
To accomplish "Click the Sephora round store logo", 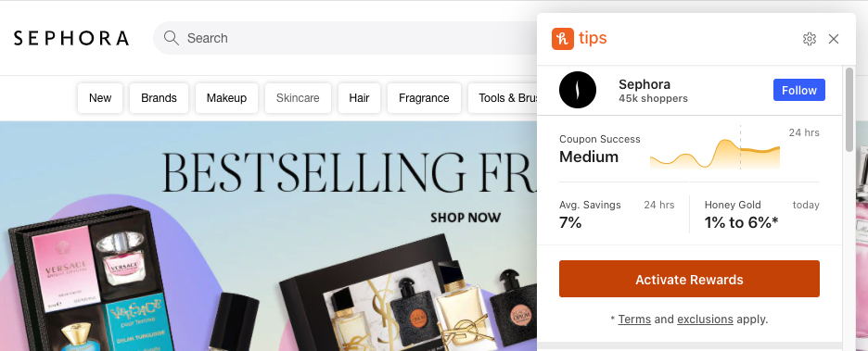I will tap(578, 90).
